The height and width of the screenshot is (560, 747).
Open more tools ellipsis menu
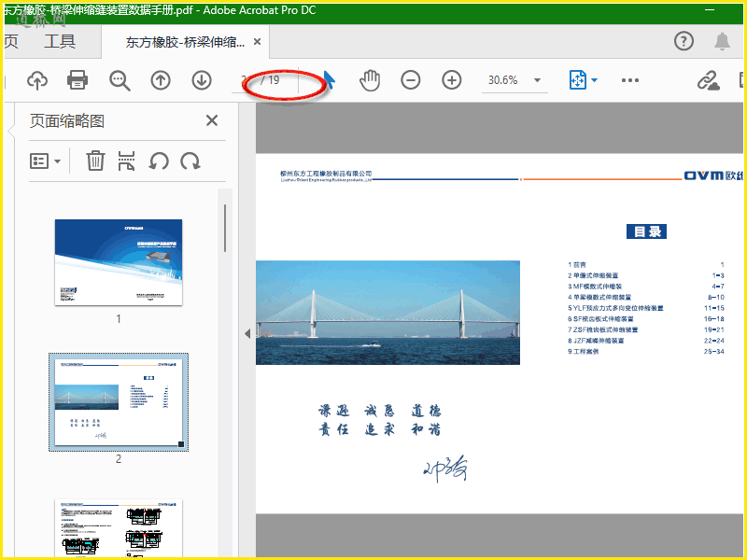630,80
